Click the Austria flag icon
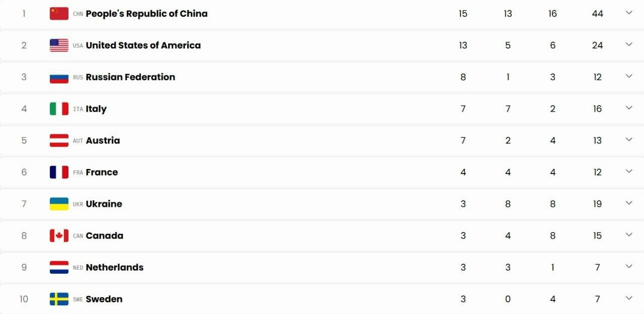The width and height of the screenshot is (644, 314). (x=59, y=140)
